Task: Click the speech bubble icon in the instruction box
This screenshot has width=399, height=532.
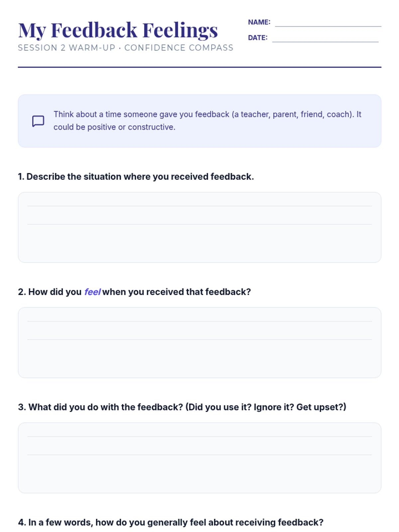Action: (x=38, y=121)
